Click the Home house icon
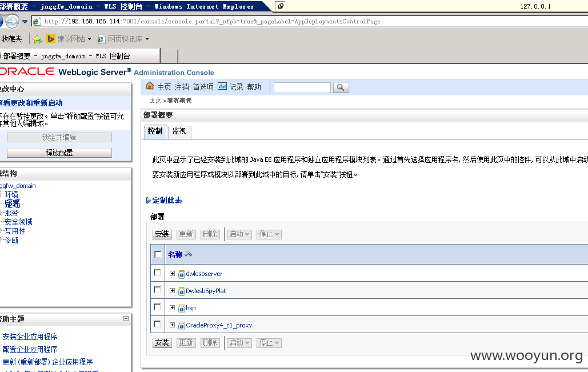 click(150, 86)
